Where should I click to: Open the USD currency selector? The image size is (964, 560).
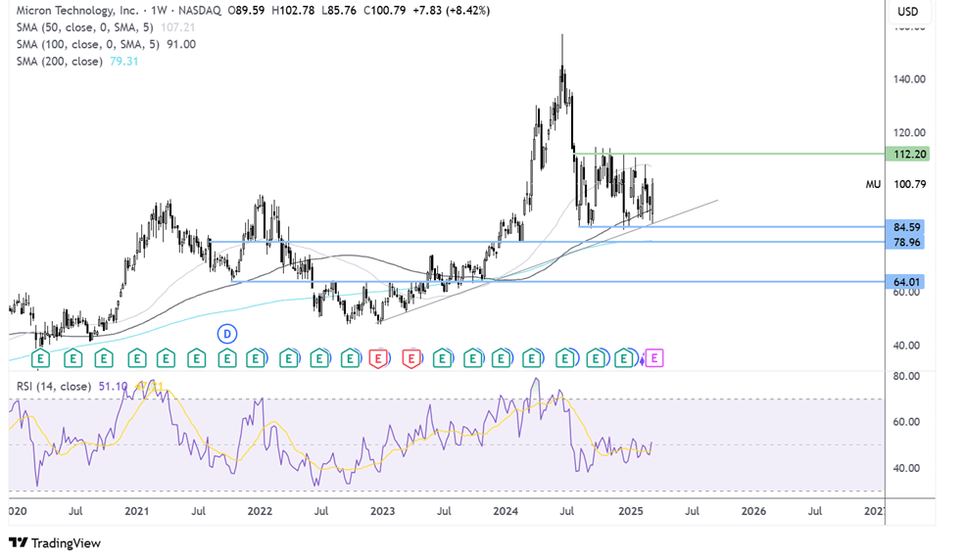click(907, 12)
